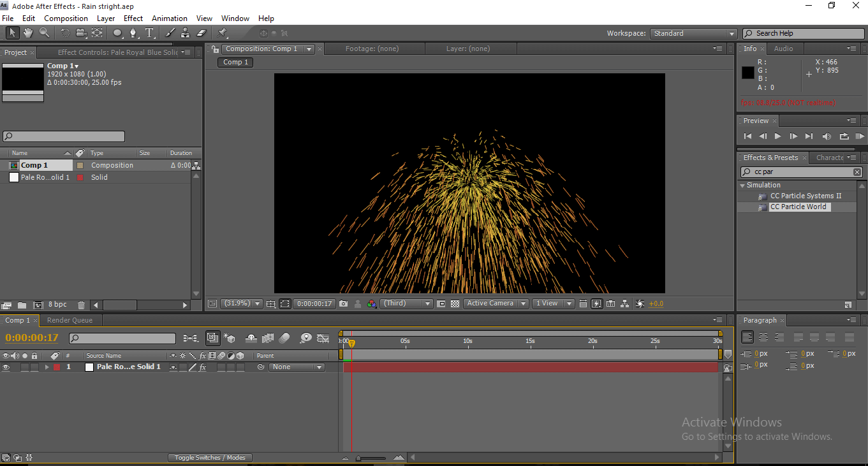The image size is (868, 466).
Task: Hide the Pale Royal Blue Solid layer
Action: pos(6,367)
